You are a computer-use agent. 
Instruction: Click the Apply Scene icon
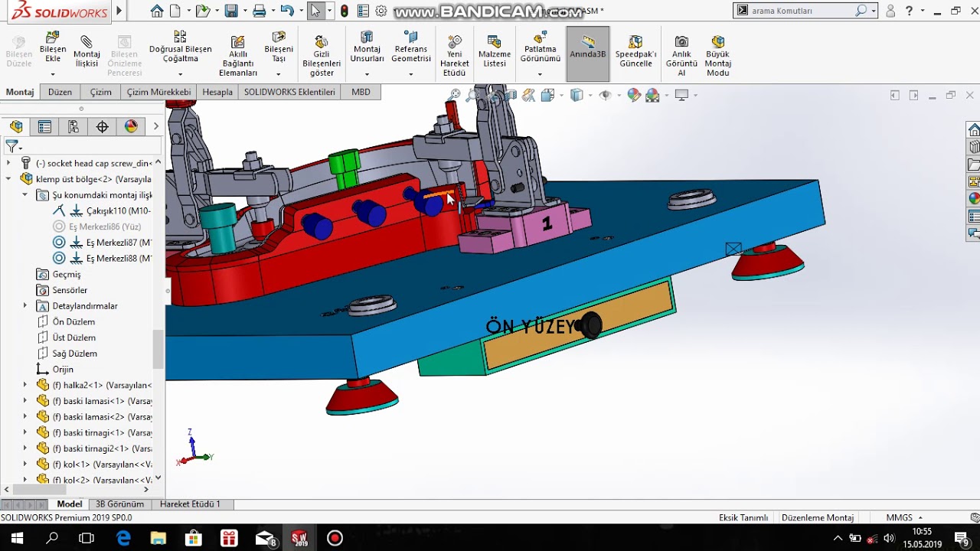pyautogui.click(x=652, y=95)
